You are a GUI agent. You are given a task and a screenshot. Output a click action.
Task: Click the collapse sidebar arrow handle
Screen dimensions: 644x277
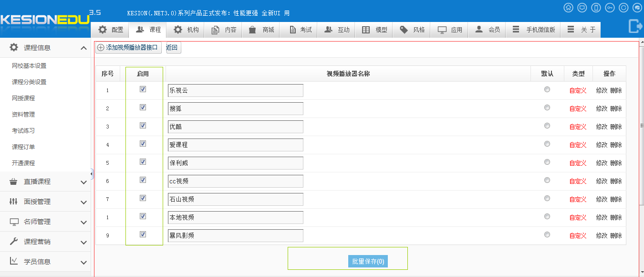click(x=92, y=173)
